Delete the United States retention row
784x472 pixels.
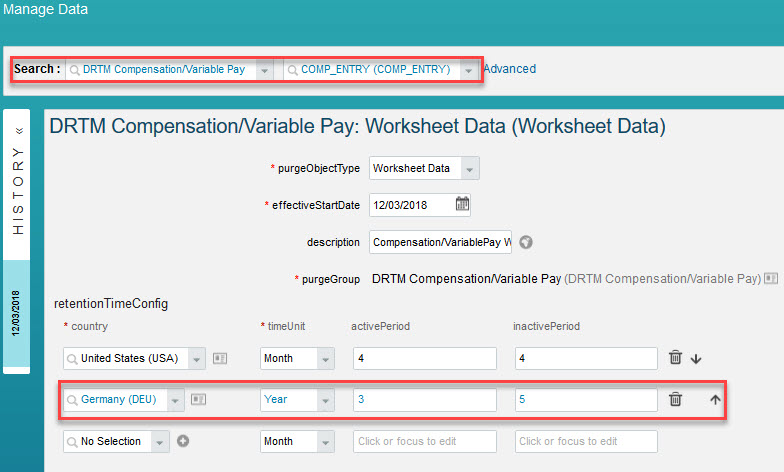676,358
